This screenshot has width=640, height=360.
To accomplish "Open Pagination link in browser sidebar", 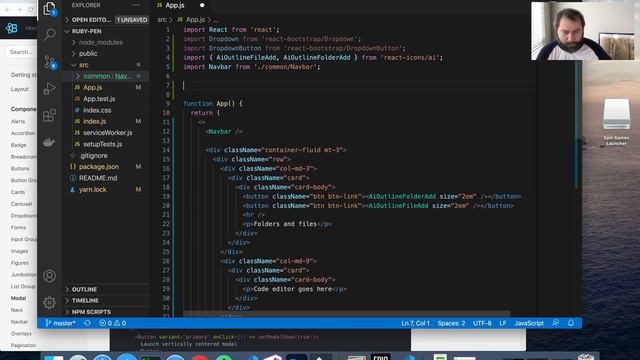I will (23, 345).
